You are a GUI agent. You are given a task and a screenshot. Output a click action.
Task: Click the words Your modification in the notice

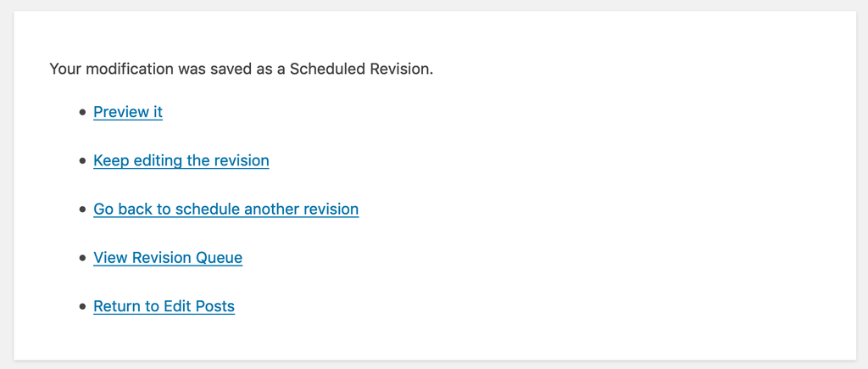point(110,69)
